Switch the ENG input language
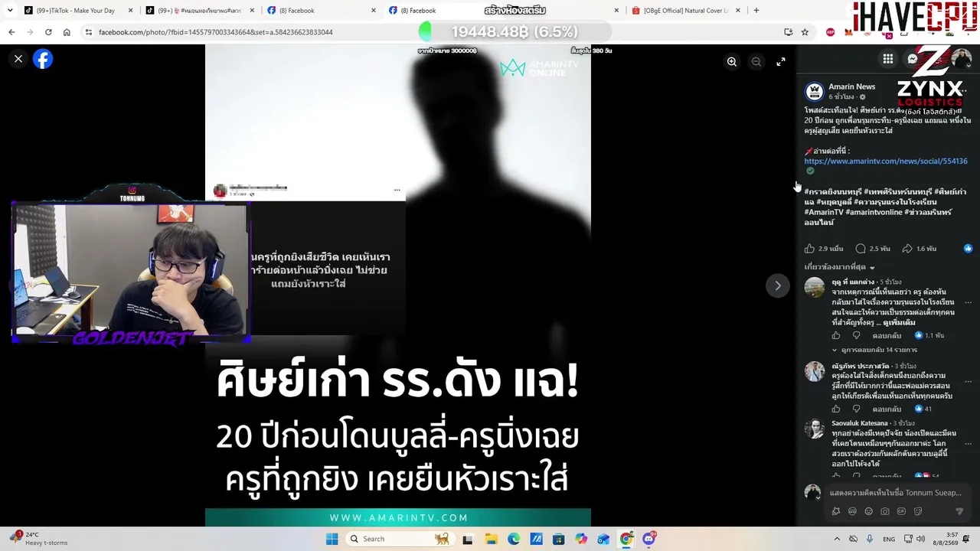980x551 pixels. [889, 539]
